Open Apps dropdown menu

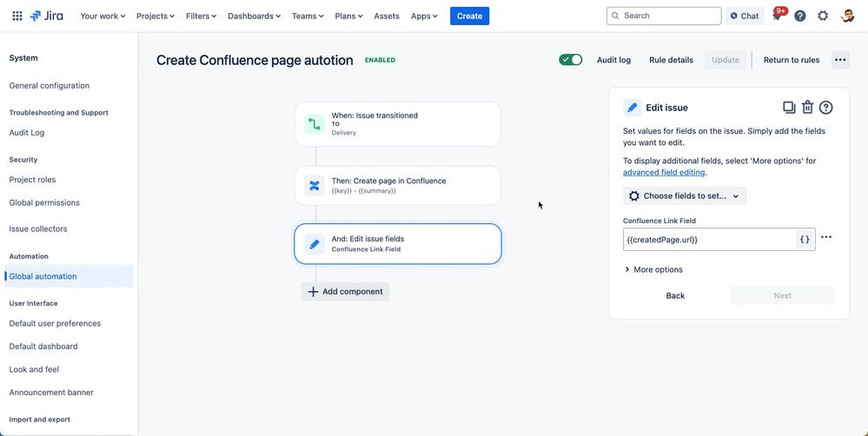(424, 16)
